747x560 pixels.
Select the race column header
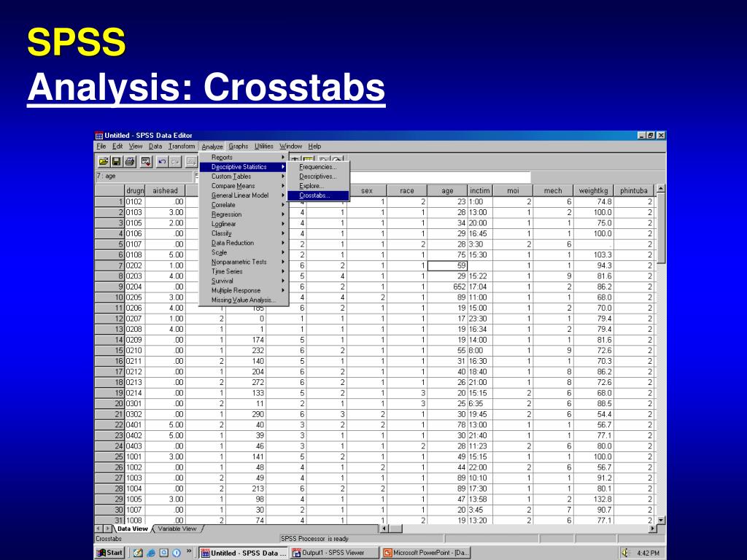click(x=407, y=190)
